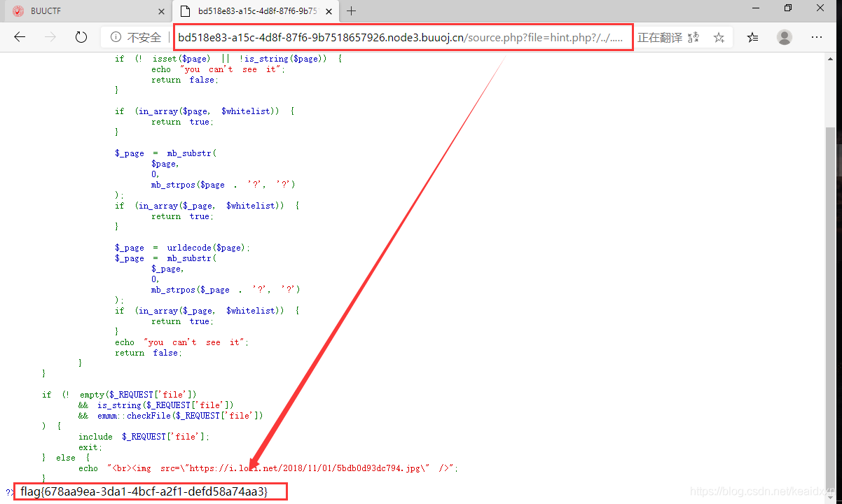Add this page to favorites with star
842x504 pixels.
(x=719, y=38)
